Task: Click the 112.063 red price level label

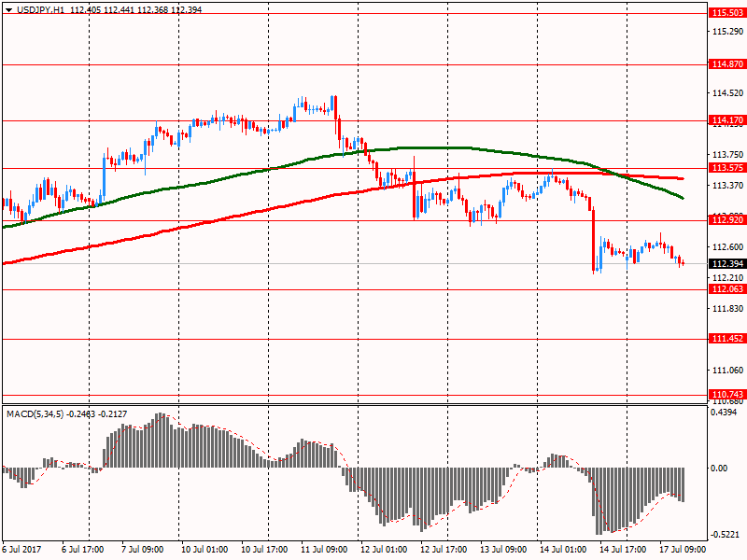Action: 727,289
